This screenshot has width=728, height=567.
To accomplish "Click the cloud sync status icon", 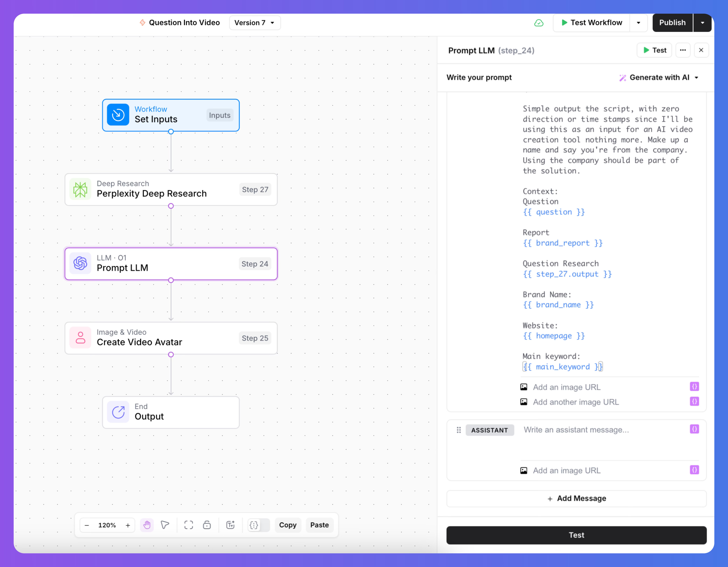I will pos(539,23).
